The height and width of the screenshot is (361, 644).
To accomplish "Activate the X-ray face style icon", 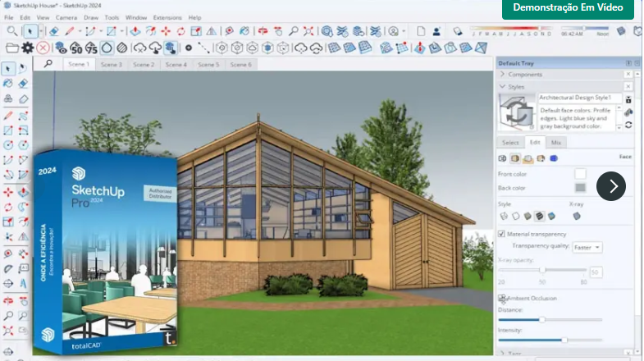I will [x=578, y=216].
